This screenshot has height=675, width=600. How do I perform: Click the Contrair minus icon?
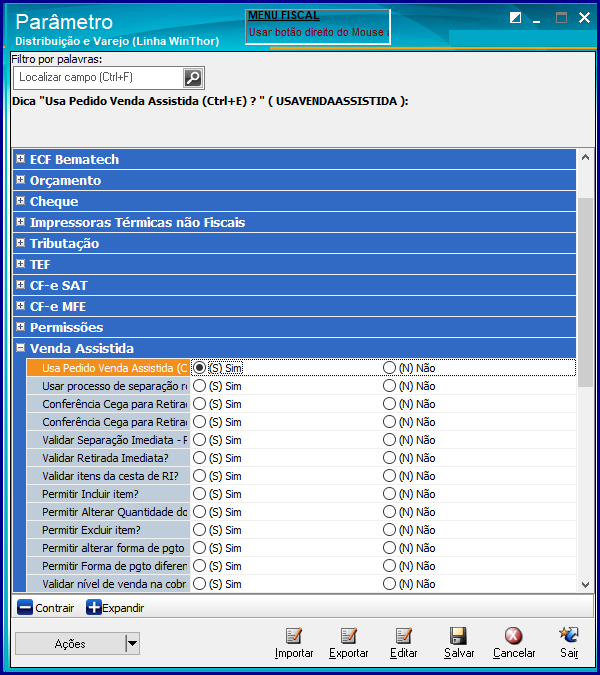pos(25,607)
